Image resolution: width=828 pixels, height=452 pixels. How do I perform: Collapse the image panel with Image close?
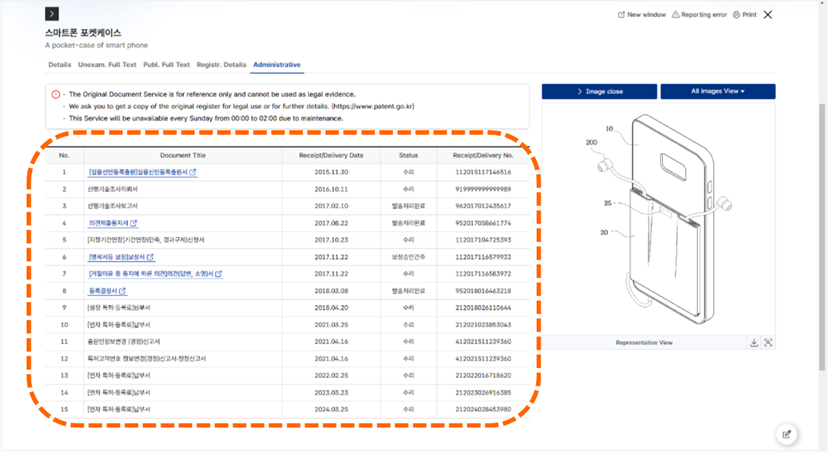(x=599, y=91)
